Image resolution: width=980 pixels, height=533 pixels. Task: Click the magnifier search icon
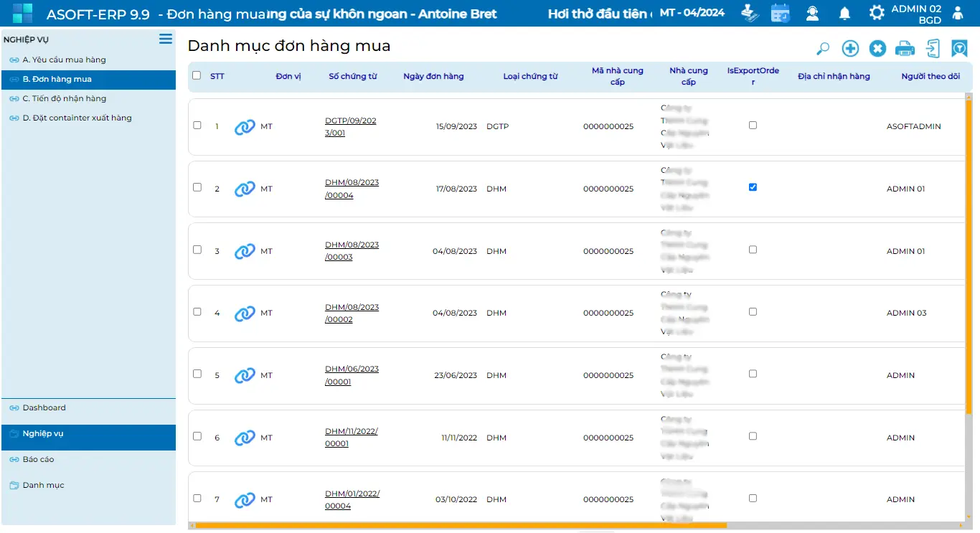[823, 49]
